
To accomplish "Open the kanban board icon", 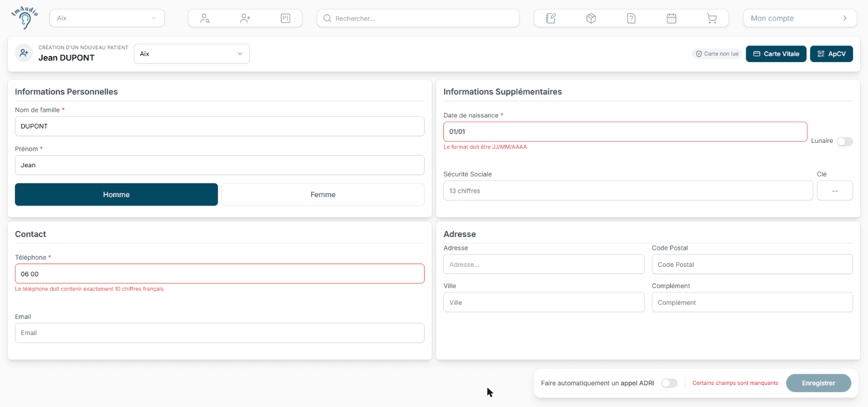I will (286, 18).
